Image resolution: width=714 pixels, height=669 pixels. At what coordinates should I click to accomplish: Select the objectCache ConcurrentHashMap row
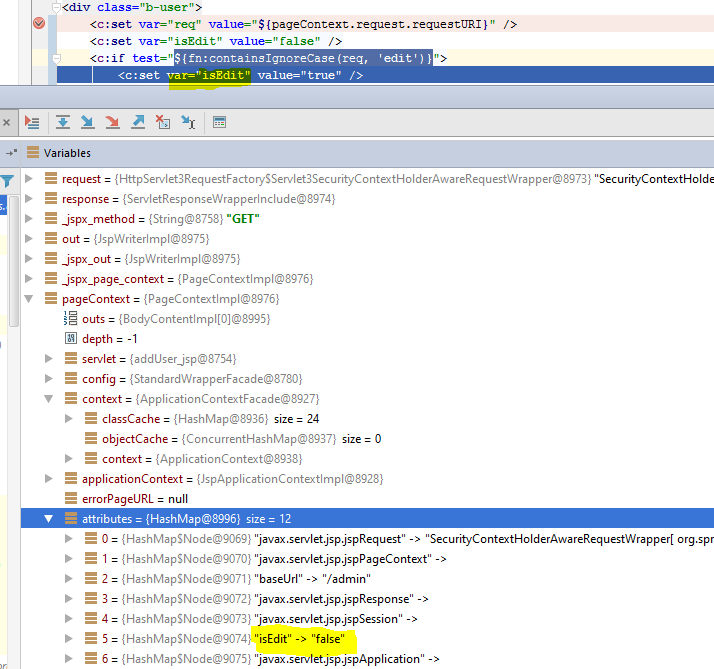coord(367,439)
